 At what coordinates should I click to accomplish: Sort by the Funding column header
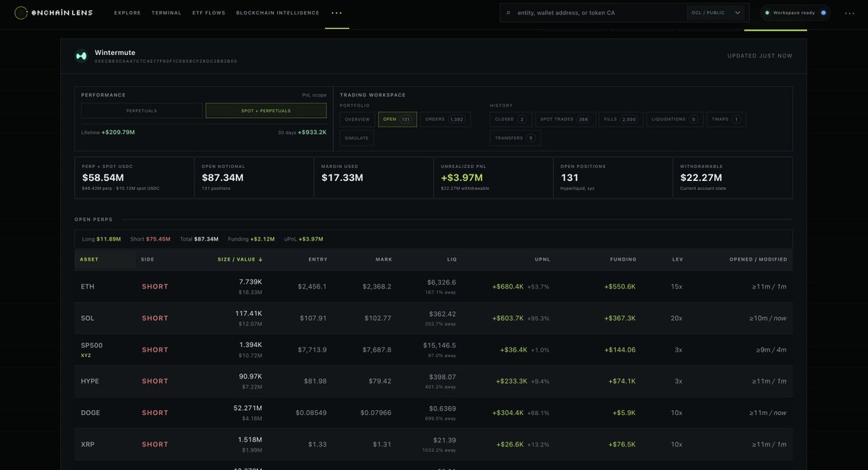click(623, 260)
